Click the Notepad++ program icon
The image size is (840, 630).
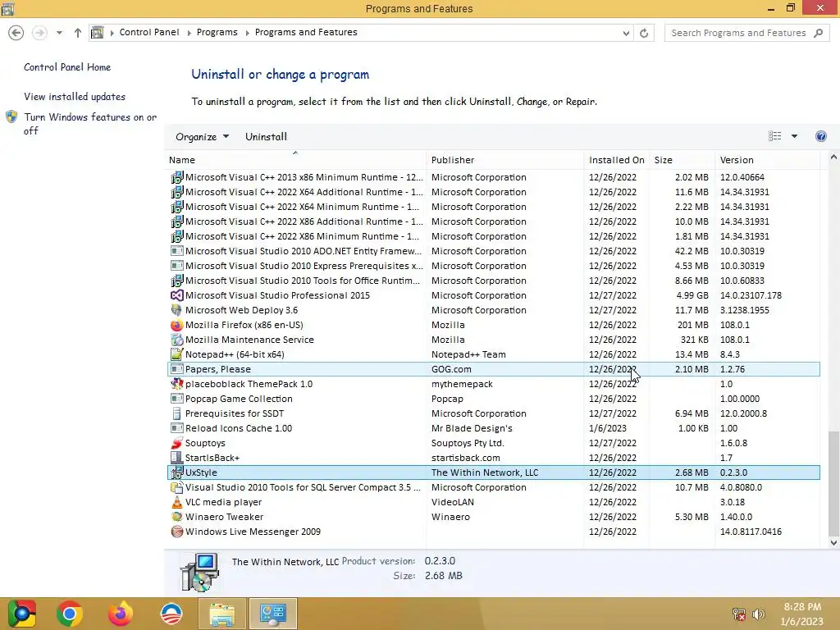coord(177,354)
